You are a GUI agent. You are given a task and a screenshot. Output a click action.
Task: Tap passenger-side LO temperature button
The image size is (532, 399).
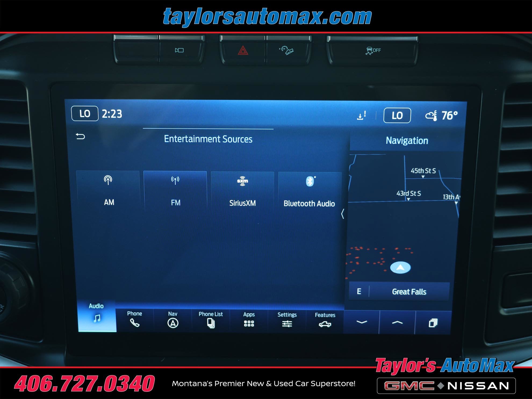397,116
